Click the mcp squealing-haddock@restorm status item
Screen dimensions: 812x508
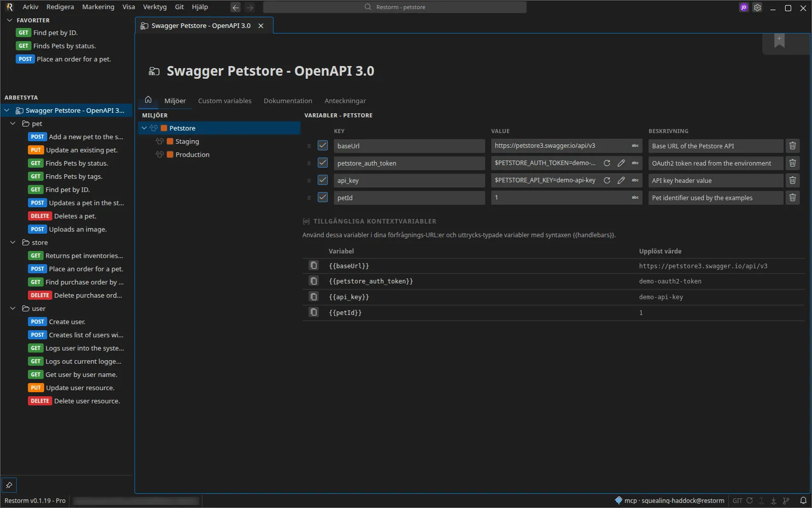pyautogui.click(x=669, y=500)
